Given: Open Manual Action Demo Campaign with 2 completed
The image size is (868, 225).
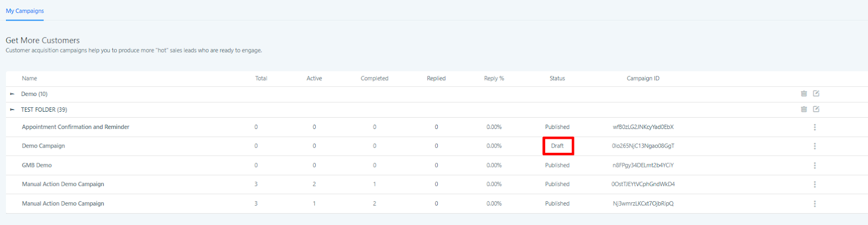Looking at the screenshot, I should 63,204.
